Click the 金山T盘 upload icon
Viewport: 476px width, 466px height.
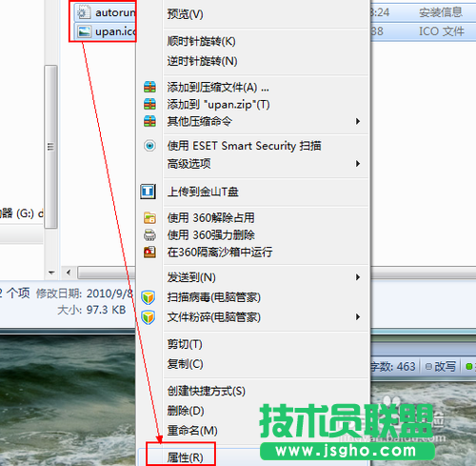pyautogui.click(x=149, y=192)
